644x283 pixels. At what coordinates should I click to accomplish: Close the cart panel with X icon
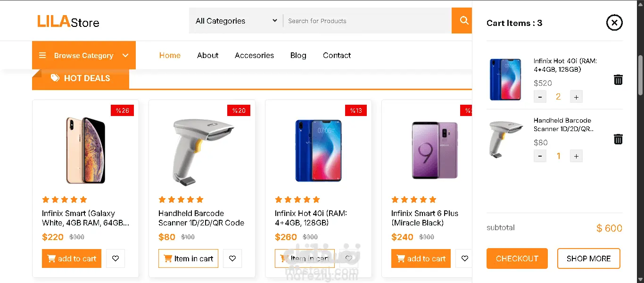(x=614, y=23)
